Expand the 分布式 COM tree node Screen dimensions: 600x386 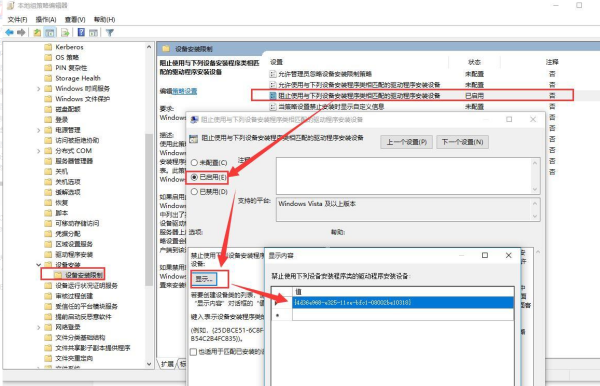tap(39, 151)
